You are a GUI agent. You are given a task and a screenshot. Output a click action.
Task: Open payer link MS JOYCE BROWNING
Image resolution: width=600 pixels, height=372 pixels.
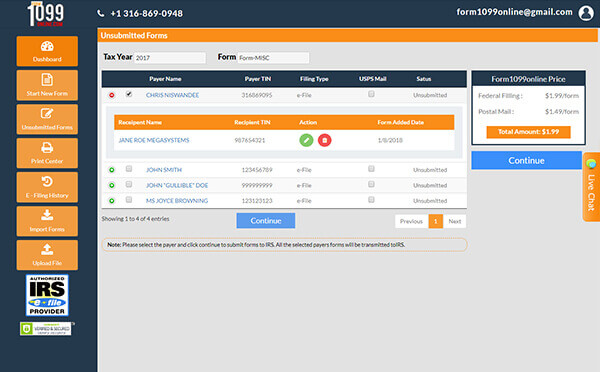[x=177, y=201]
